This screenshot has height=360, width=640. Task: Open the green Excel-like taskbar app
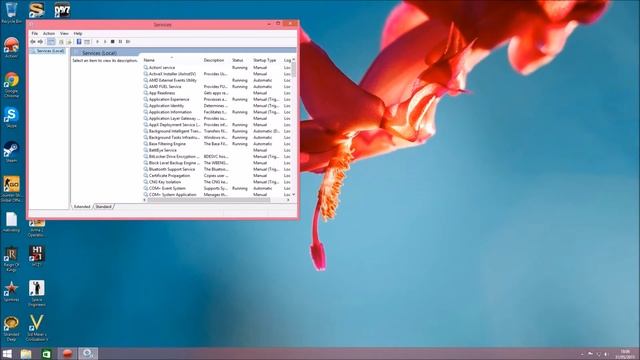(x=46, y=353)
